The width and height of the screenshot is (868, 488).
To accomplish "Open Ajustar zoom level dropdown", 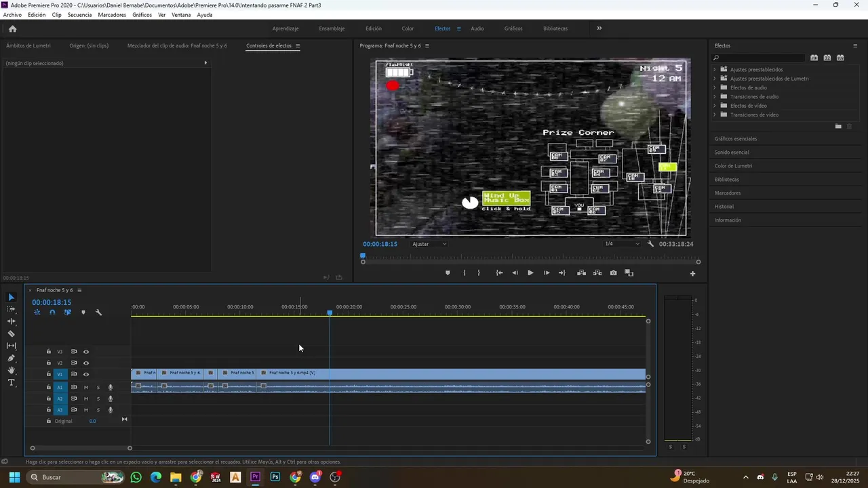I will point(429,244).
